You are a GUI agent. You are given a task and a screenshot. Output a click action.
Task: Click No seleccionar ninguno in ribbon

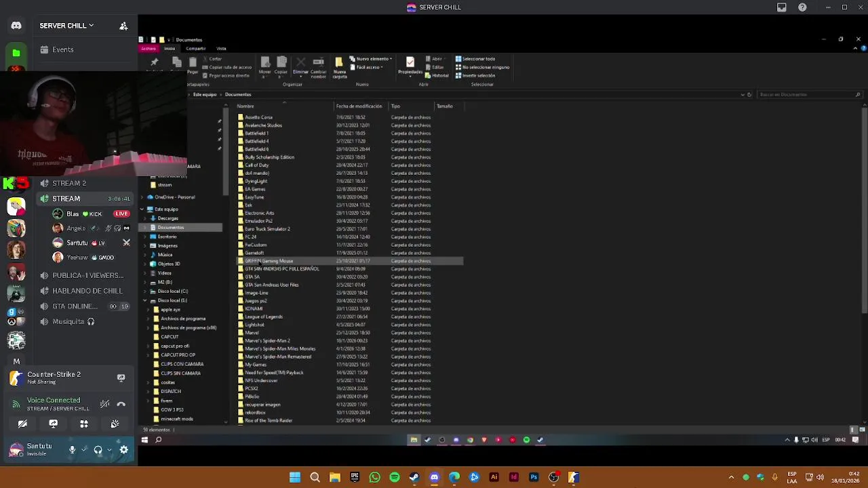[481, 67]
